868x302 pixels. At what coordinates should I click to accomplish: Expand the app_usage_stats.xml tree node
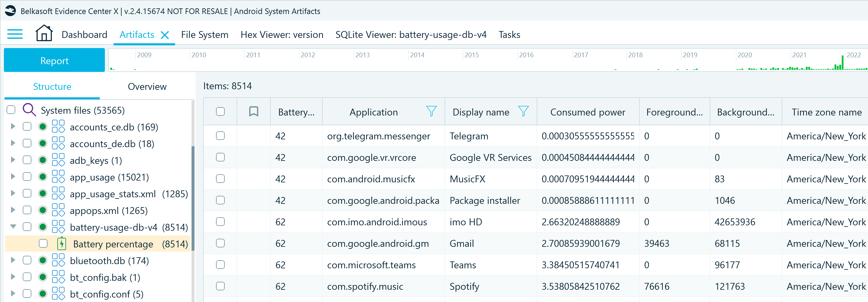click(13, 193)
